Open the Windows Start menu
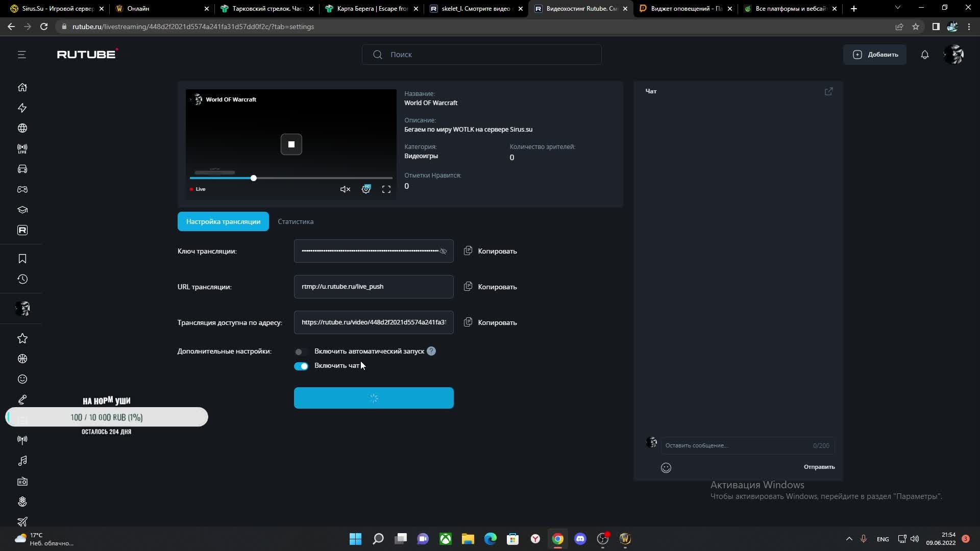 tap(355, 539)
